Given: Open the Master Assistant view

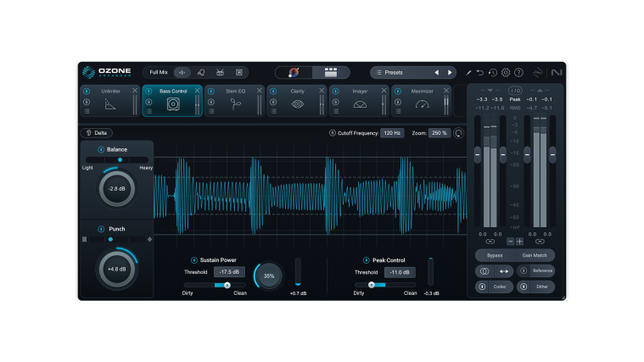Looking at the screenshot, I should (294, 72).
